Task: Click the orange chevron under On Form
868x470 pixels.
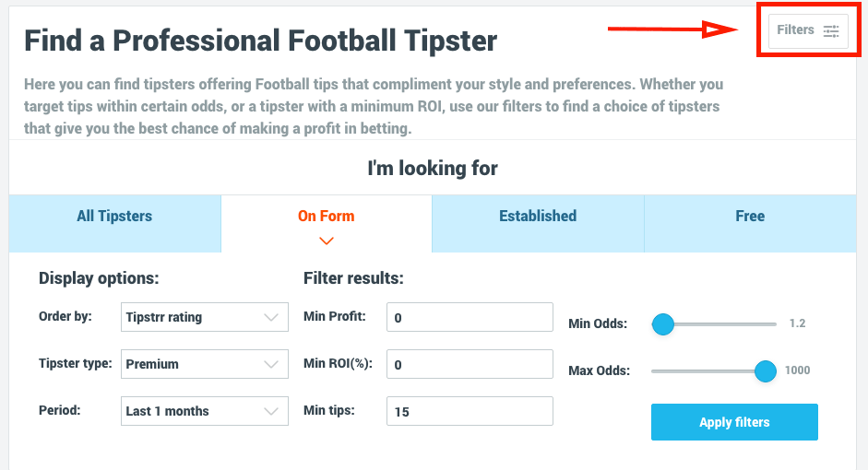Action: tap(326, 241)
